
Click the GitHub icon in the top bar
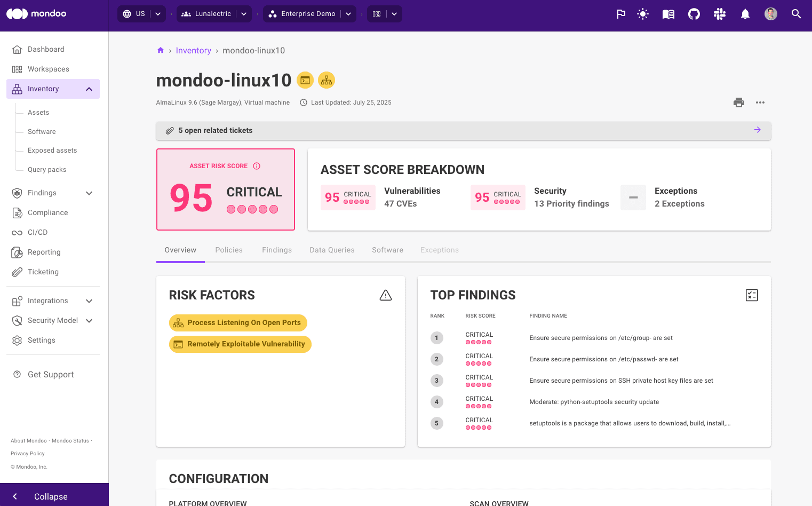694,14
